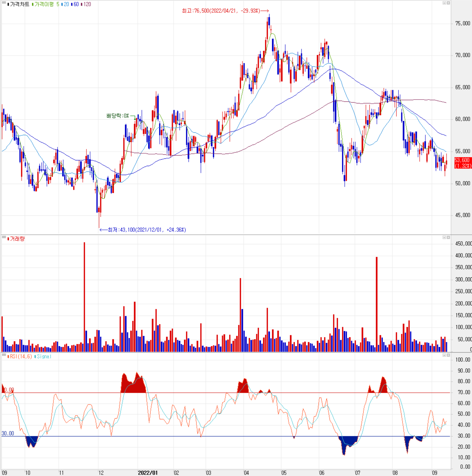Click the 100.00 RSI axis label
Image resolution: width=472 pixels, height=476 pixels.
(463, 360)
